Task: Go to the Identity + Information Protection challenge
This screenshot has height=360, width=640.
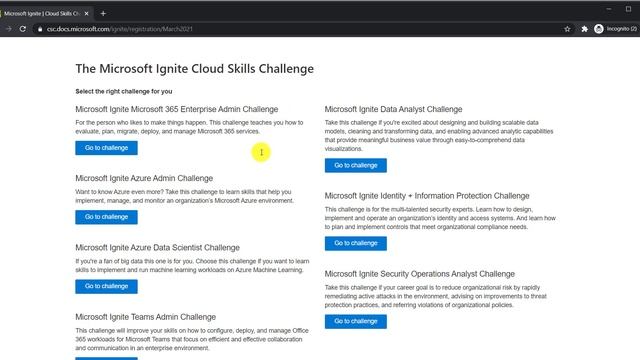Action: 356,243
